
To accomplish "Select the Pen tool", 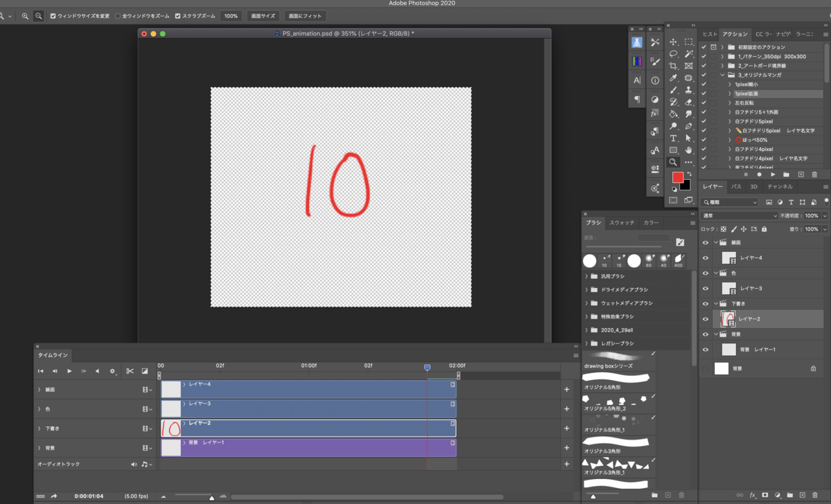I will click(x=688, y=127).
